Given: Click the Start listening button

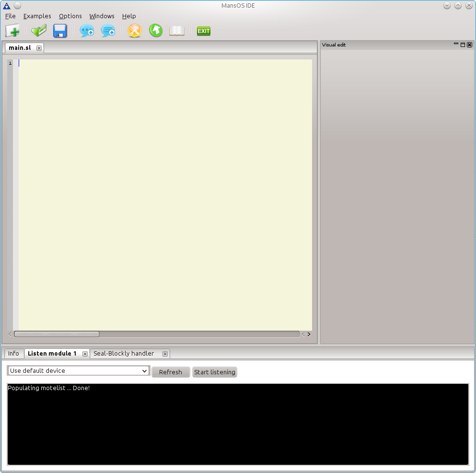Looking at the screenshot, I should (x=215, y=372).
